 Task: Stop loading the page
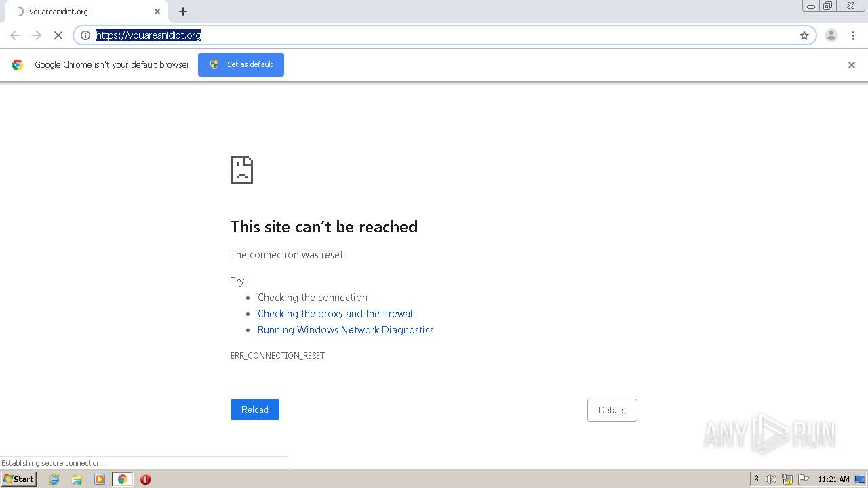58,35
